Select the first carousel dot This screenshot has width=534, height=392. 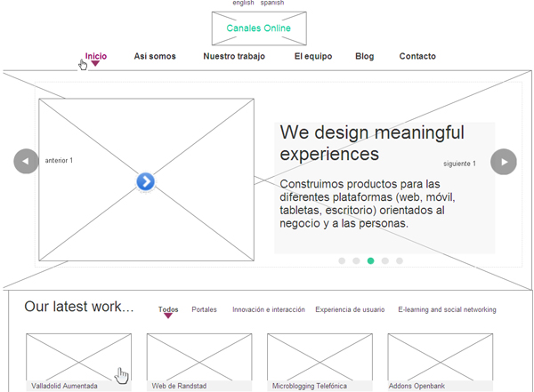342,261
